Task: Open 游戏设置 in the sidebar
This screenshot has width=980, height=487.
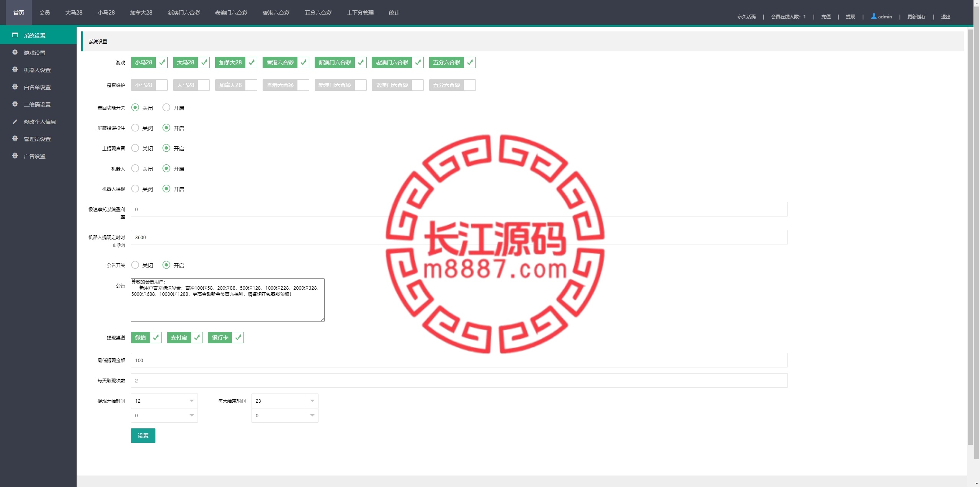Action: [x=38, y=52]
